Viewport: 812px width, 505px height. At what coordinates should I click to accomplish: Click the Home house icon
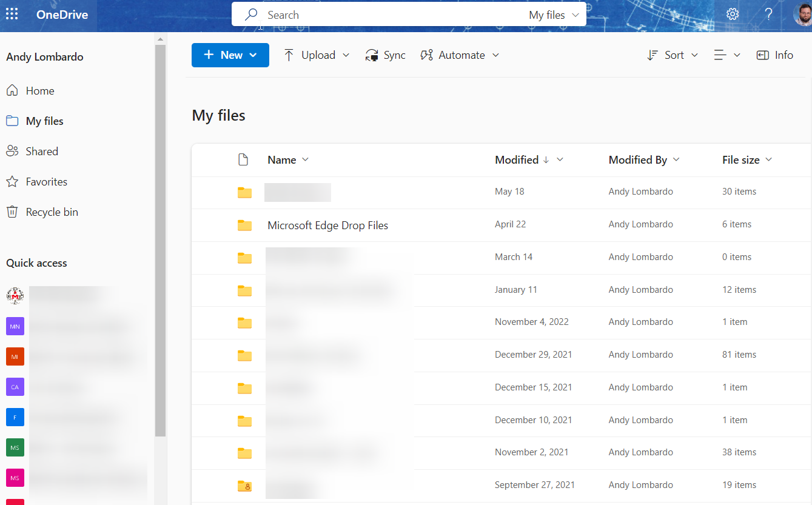click(12, 91)
